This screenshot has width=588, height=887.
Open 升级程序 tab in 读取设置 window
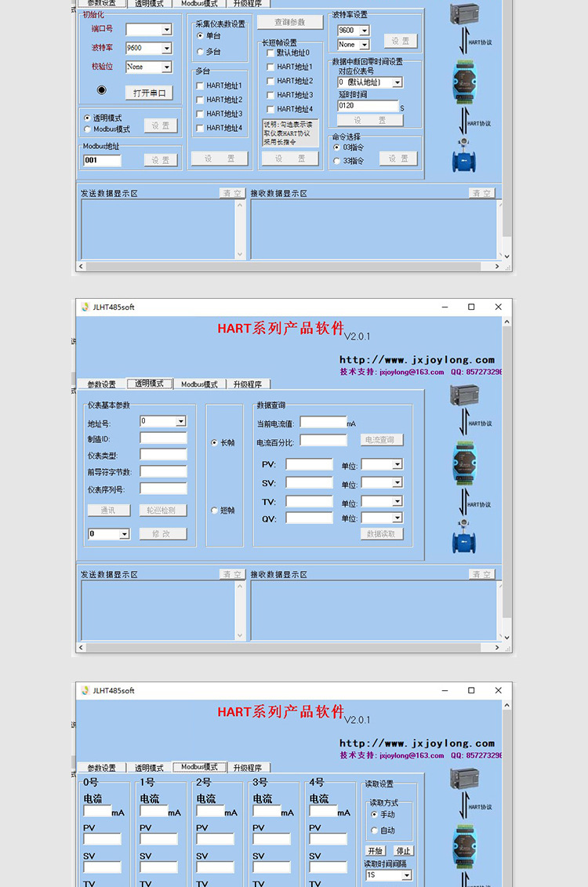(x=248, y=768)
